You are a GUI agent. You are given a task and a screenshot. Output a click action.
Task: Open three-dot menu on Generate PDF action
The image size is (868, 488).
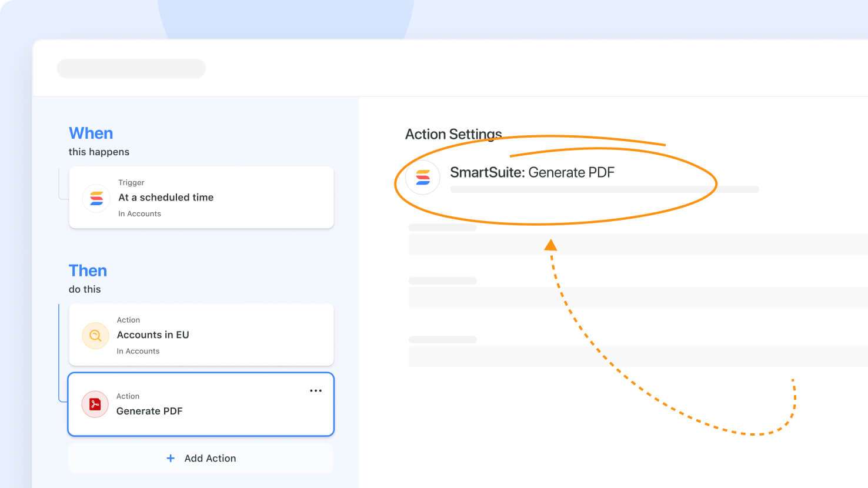click(x=316, y=390)
